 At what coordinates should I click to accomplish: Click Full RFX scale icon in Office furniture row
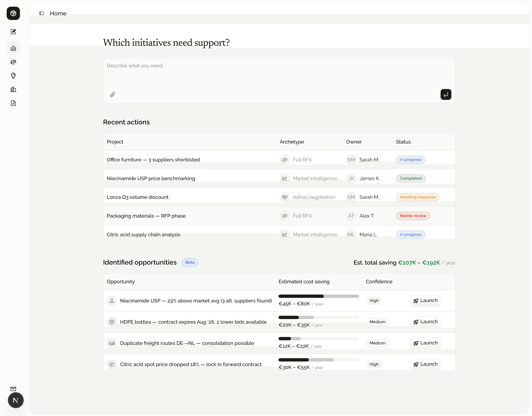(x=285, y=160)
